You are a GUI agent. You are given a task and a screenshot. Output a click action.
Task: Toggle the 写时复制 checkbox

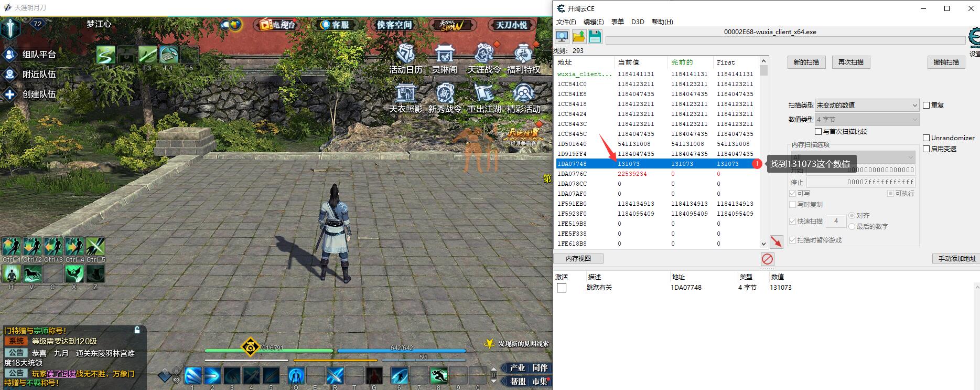coord(792,204)
